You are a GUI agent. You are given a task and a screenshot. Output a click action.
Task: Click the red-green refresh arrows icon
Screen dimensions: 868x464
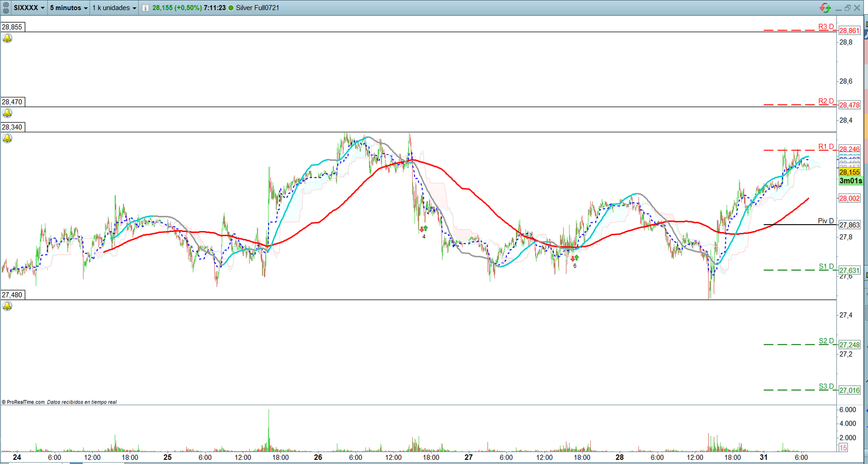point(825,7)
